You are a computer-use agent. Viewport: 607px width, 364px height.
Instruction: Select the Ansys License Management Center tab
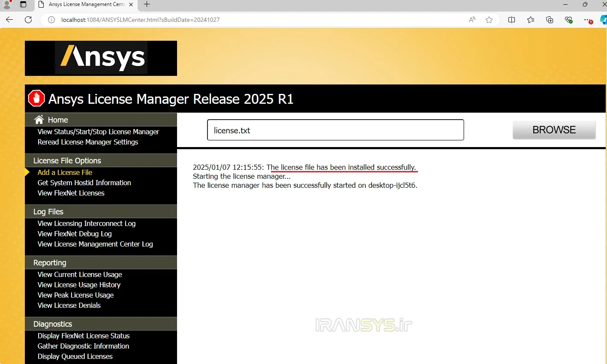pos(86,4)
